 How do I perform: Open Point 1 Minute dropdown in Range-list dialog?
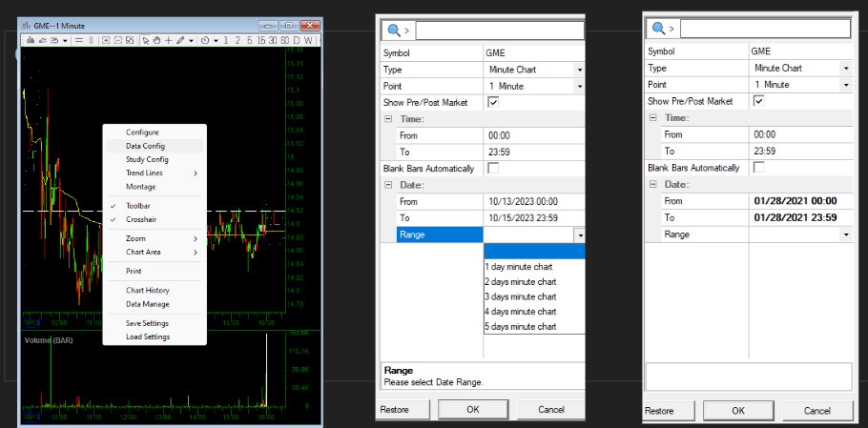point(579,86)
